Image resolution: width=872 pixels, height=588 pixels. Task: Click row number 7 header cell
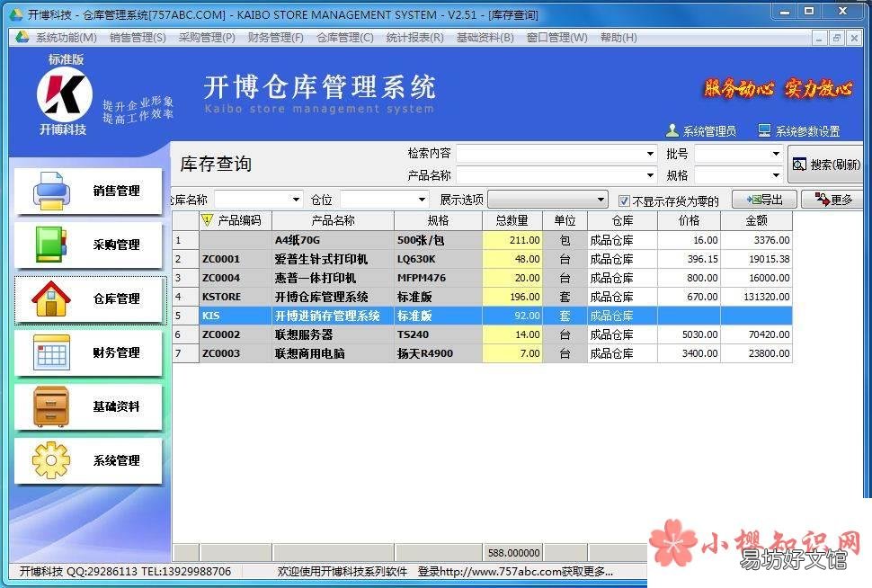coord(185,353)
